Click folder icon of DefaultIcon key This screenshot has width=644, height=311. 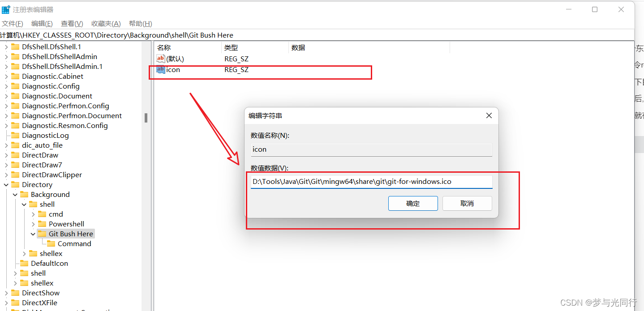click(x=24, y=263)
